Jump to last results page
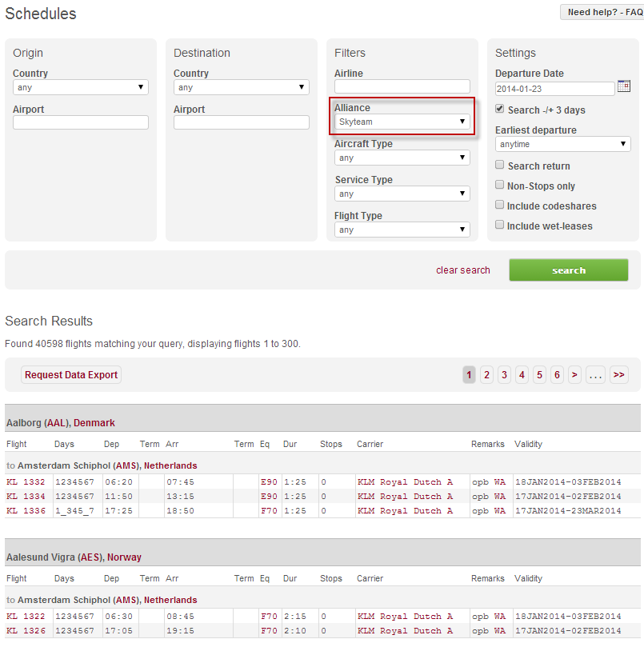Screen dimensions: 644x647 pyautogui.click(x=618, y=375)
